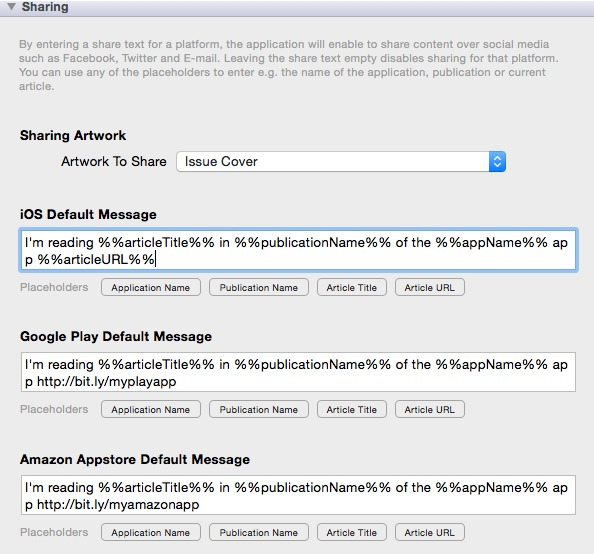Insert Application Name placeholder for Google Play

[151, 410]
